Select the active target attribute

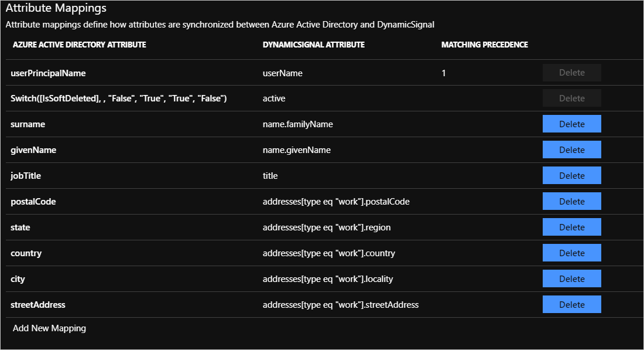pyautogui.click(x=274, y=98)
